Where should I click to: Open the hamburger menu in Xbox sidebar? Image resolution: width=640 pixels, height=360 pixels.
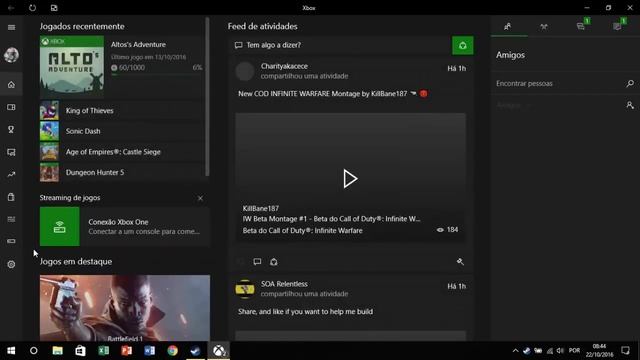pos(11,27)
